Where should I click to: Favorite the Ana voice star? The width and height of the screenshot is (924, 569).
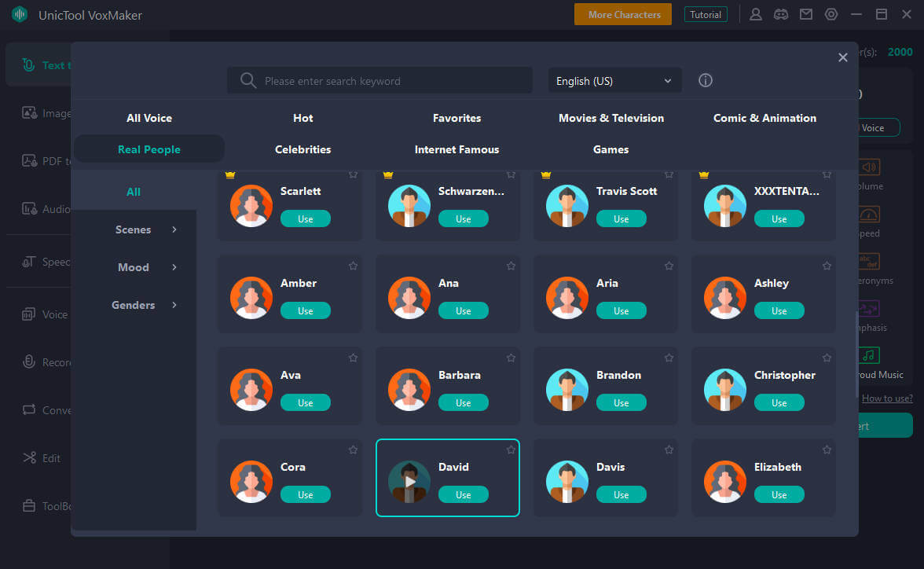[511, 266]
